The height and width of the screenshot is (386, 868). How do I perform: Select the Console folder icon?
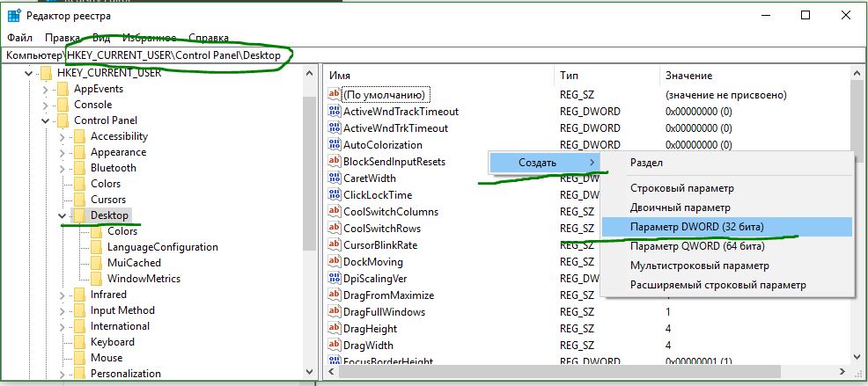[63, 105]
